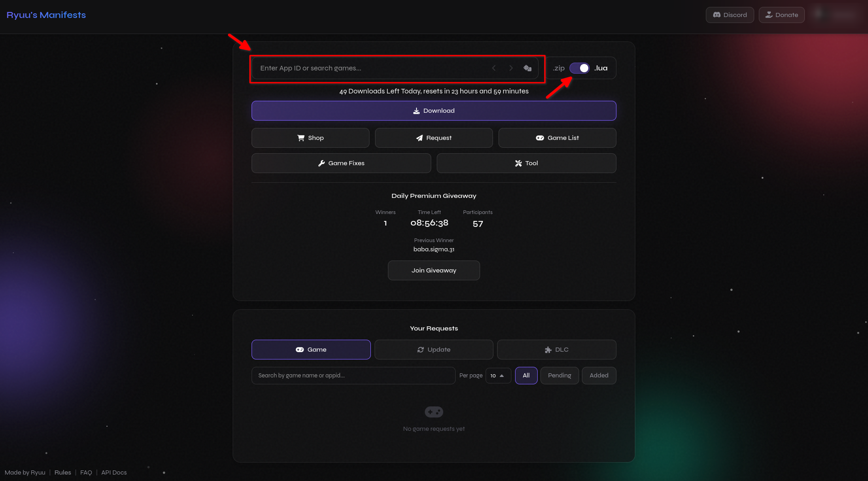Click the next arrow in search bar
Image resolution: width=868 pixels, height=481 pixels.
coord(511,68)
